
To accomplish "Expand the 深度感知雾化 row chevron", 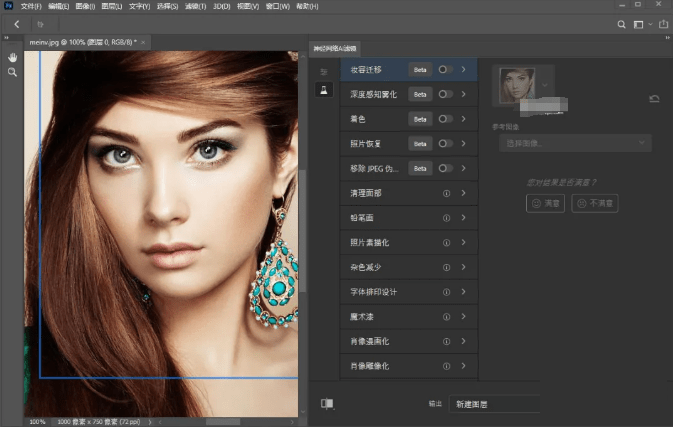I will [x=464, y=94].
